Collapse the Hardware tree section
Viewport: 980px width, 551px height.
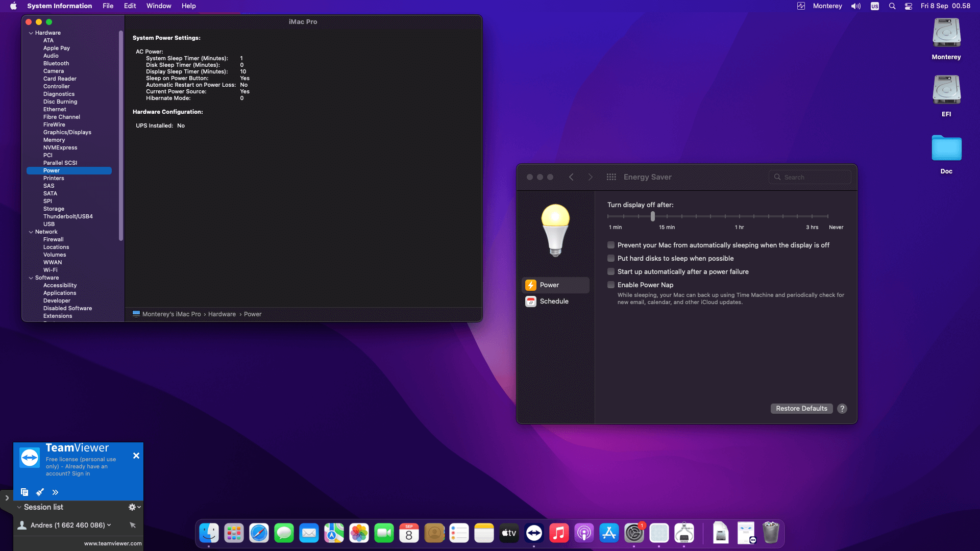click(31, 33)
